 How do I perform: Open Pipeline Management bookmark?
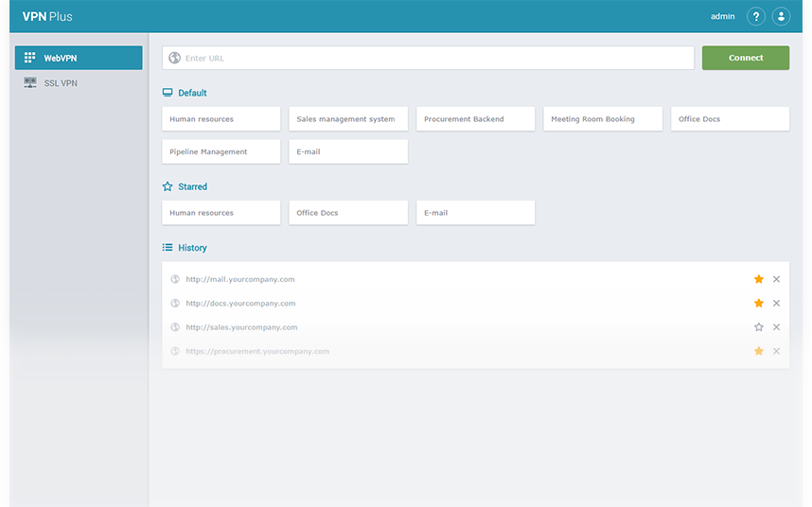pos(221,151)
